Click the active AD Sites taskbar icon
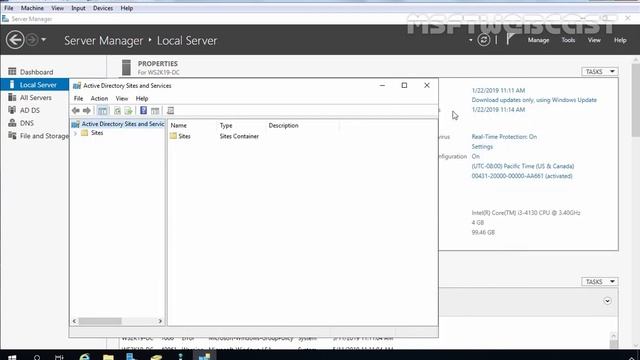Image resolution: width=640 pixels, height=360 pixels. click(204, 357)
